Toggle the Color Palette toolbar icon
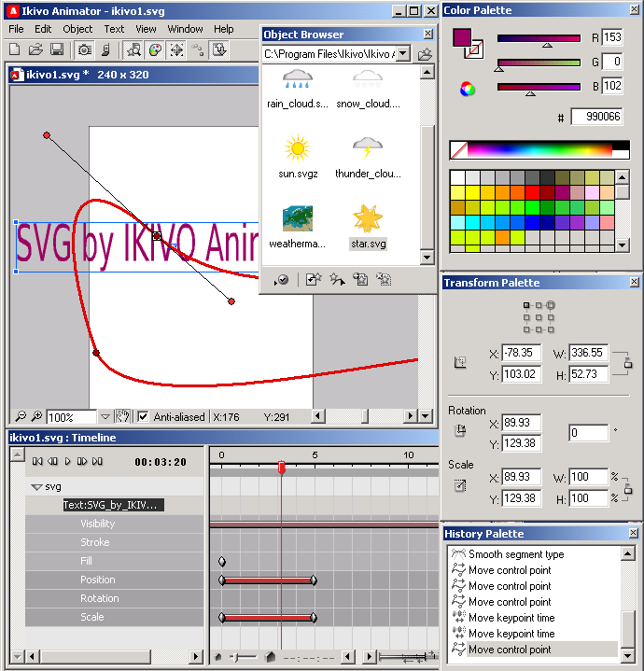This screenshot has width=644, height=671. point(155,50)
